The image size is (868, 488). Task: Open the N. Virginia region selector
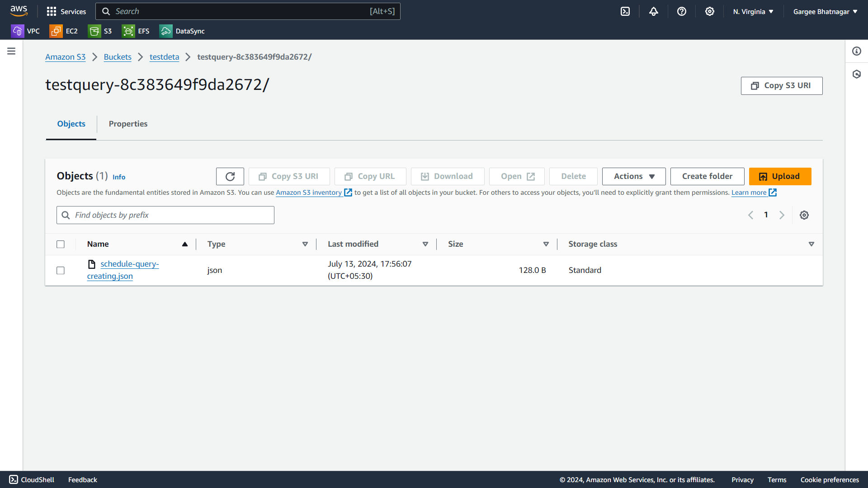(753, 12)
